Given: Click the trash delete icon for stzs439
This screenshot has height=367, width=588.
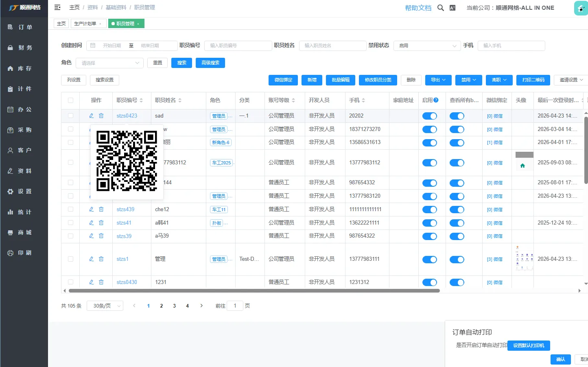Looking at the screenshot, I should pos(101,210).
